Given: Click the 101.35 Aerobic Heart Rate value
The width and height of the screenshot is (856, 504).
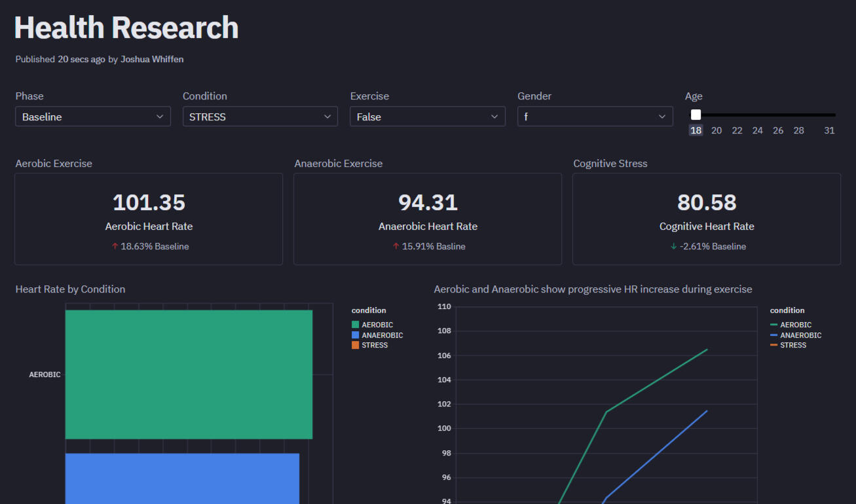Looking at the screenshot, I should tap(149, 202).
